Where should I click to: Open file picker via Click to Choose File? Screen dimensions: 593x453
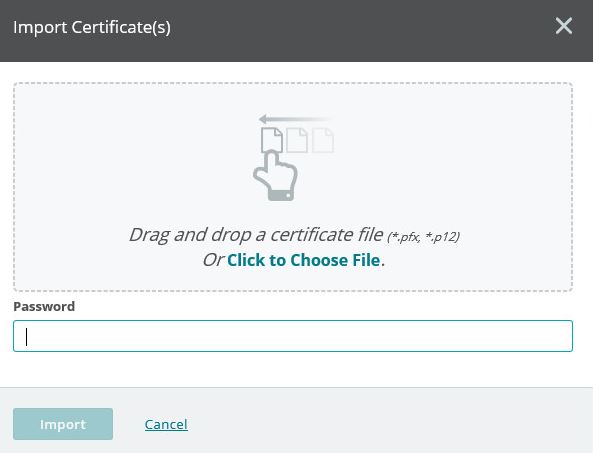[303, 260]
